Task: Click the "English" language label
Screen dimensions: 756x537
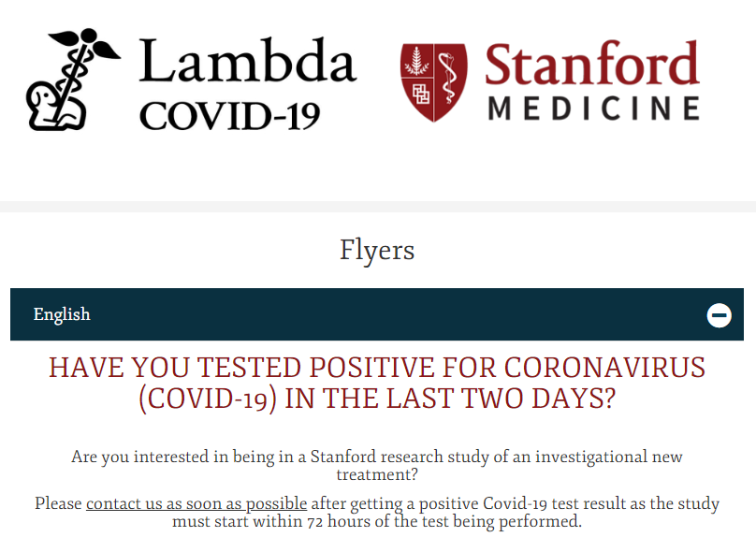Action: pos(62,314)
